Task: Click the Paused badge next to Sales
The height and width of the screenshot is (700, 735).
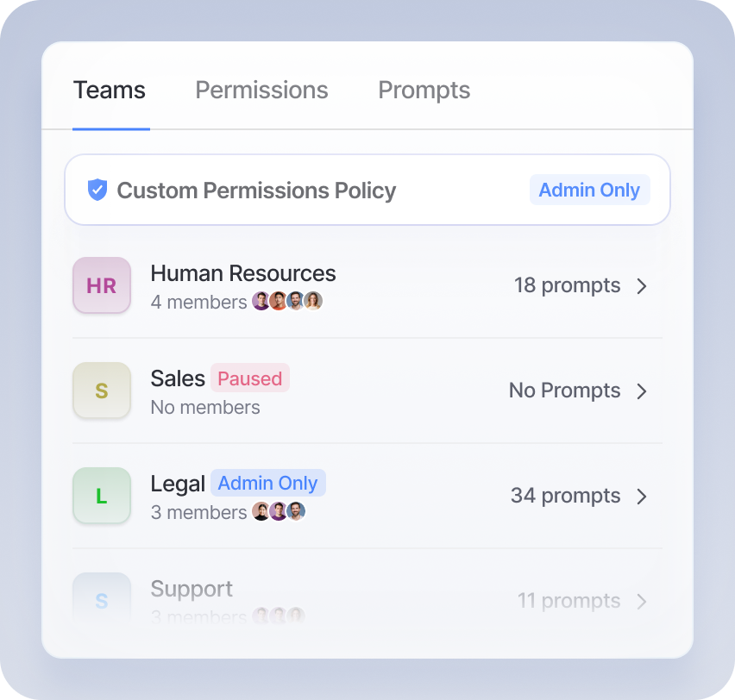Action: tap(249, 378)
